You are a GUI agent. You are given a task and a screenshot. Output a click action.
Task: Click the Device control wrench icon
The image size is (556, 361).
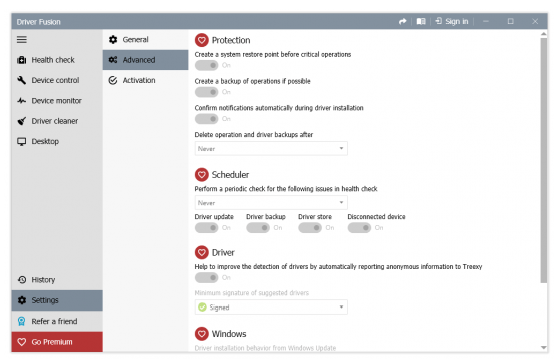coord(22,80)
